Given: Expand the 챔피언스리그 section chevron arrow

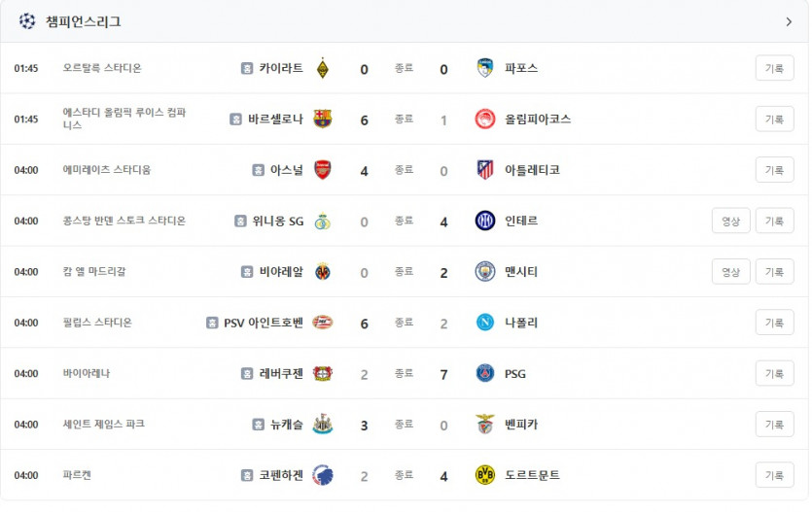Looking at the screenshot, I should [x=789, y=21].
